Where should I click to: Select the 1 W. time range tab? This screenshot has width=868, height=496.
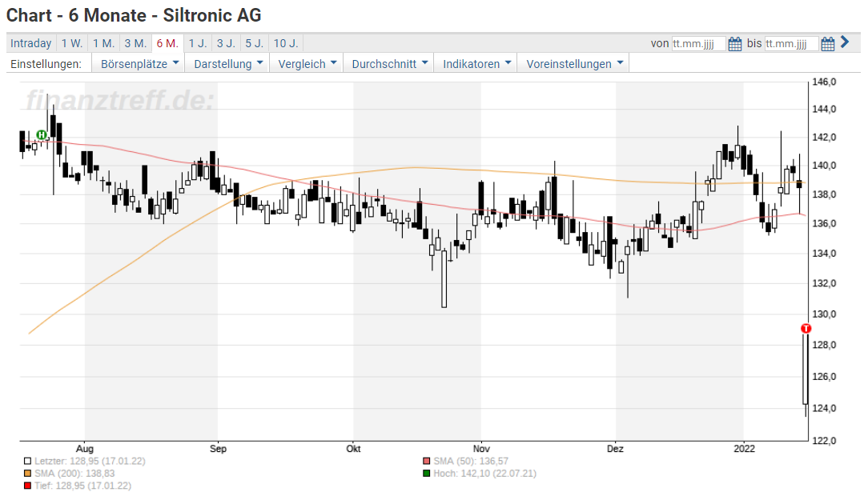(x=72, y=43)
